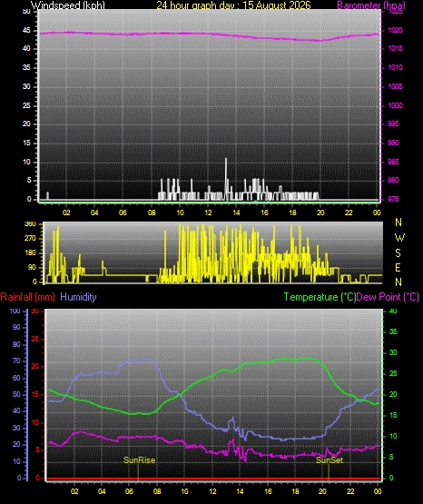
Task: Click the magenta "Dew Point (°C)" legend label
Action: (388, 297)
